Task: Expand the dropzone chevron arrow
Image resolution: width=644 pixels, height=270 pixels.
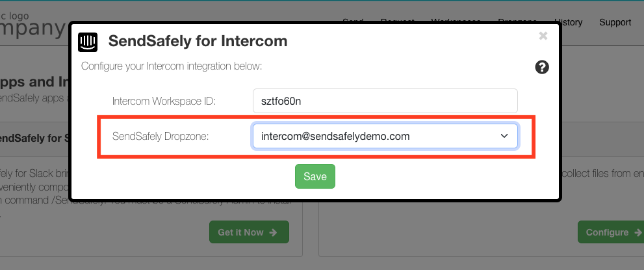Action: [x=504, y=136]
